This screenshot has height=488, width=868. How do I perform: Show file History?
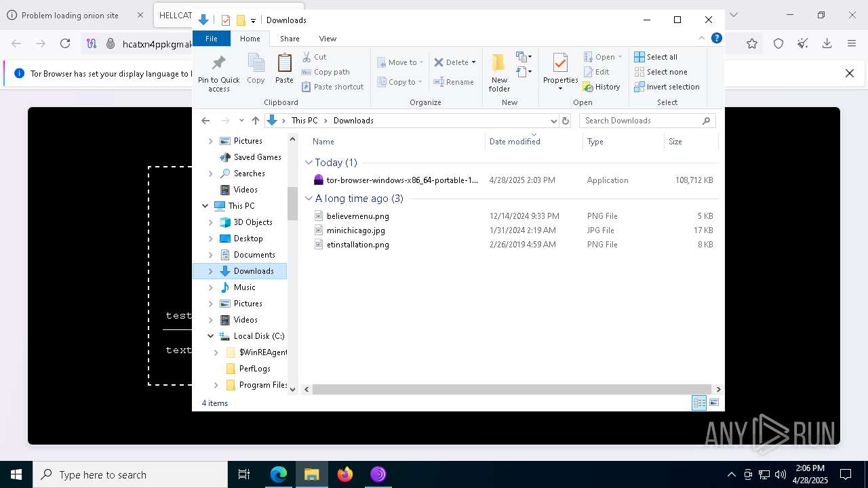[x=601, y=87]
